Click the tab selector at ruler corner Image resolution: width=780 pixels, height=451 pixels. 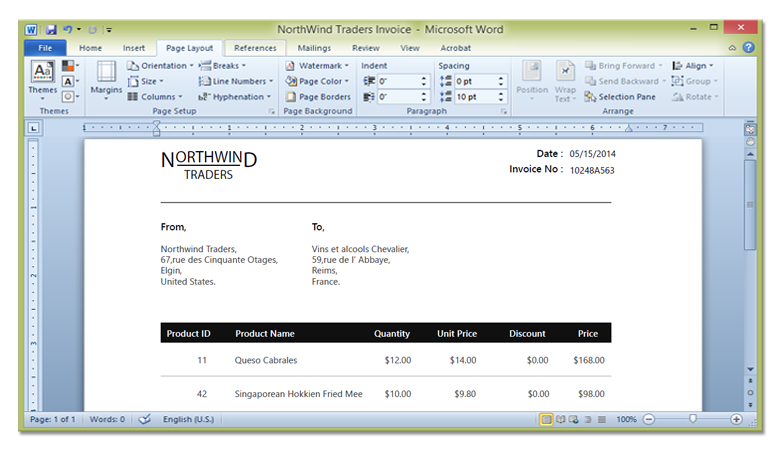[x=33, y=128]
